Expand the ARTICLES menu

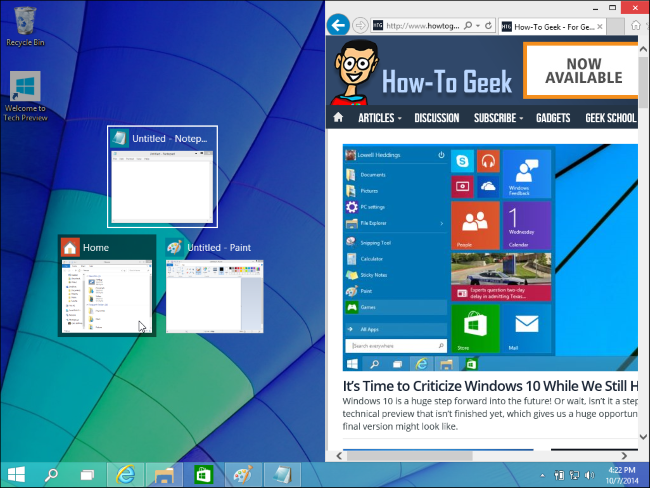pyautogui.click(x=380, y=118)
